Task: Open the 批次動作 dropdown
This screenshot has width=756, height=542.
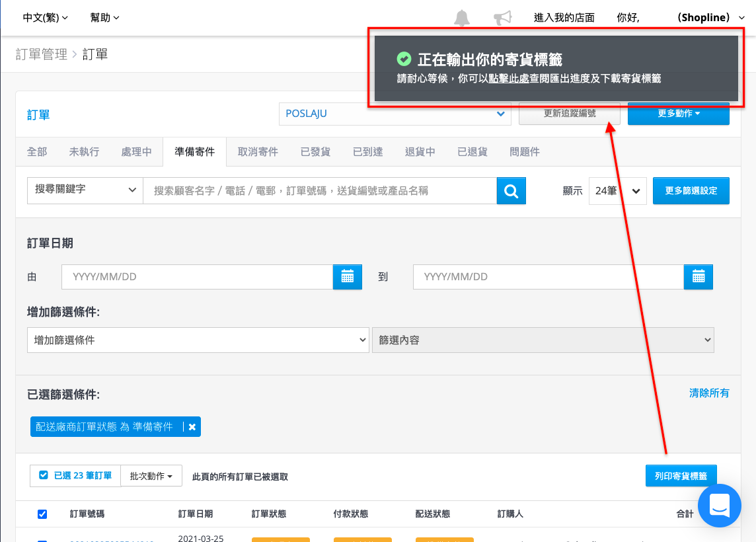Action: [x=151, y=476]
